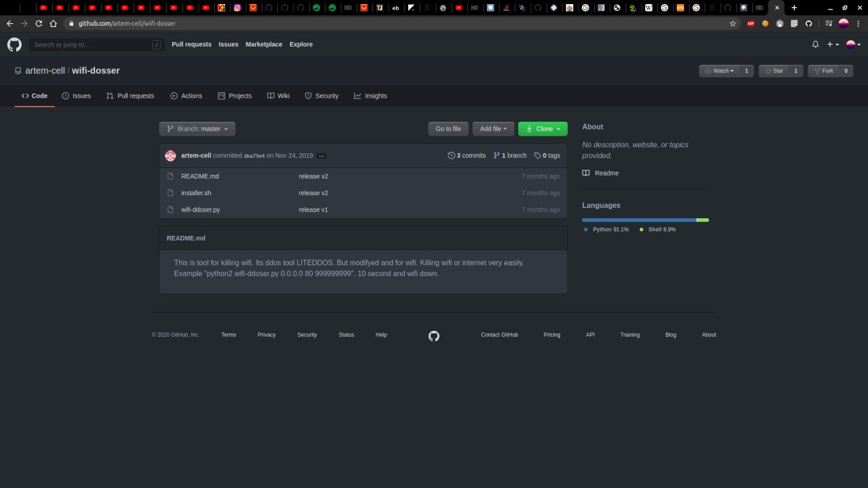Open the Wiki tab

278,96
